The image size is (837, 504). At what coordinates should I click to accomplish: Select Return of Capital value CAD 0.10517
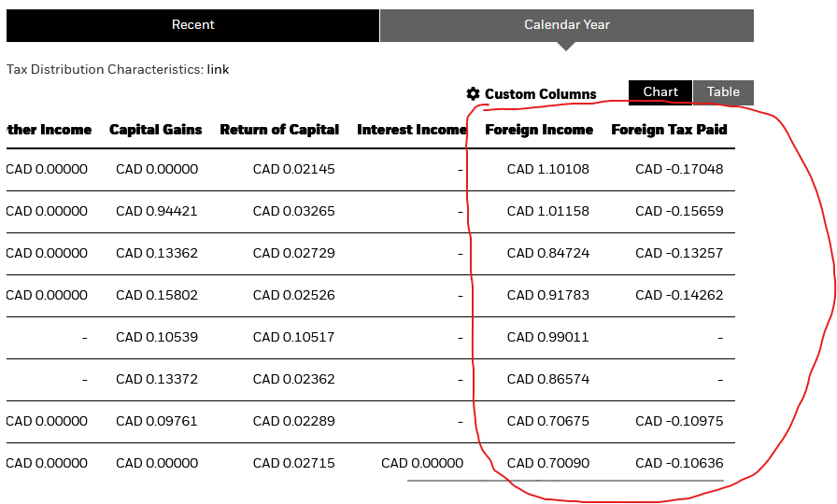[293, 338]
